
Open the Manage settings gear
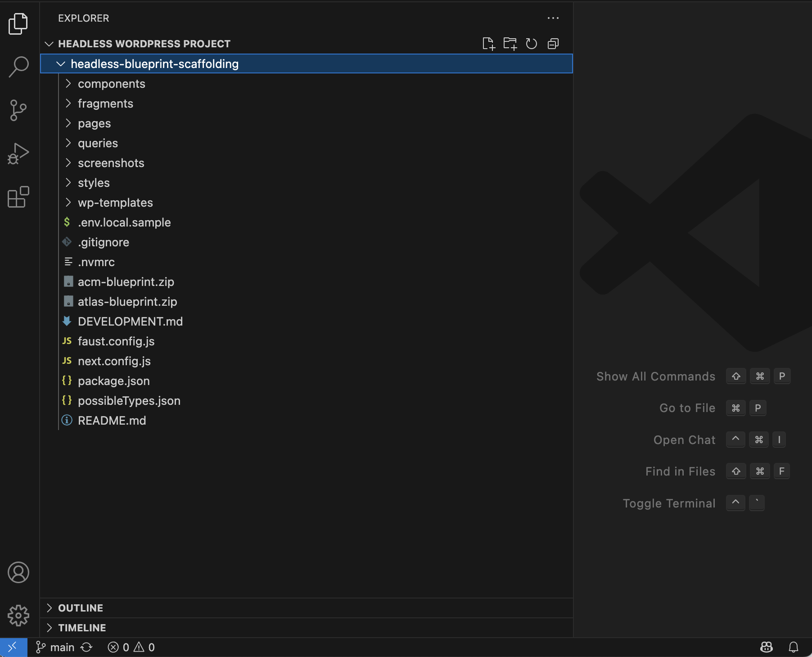(x=18, y=616)
